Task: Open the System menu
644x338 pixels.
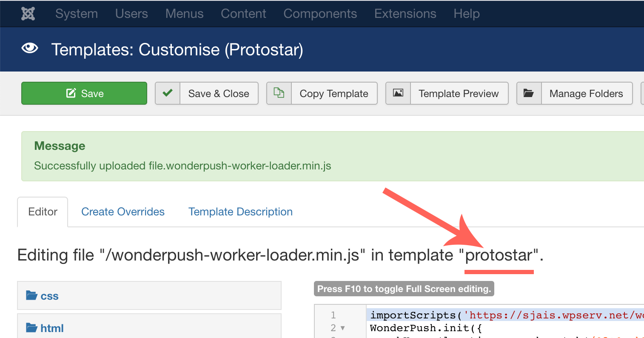Action: click(77, 14)
